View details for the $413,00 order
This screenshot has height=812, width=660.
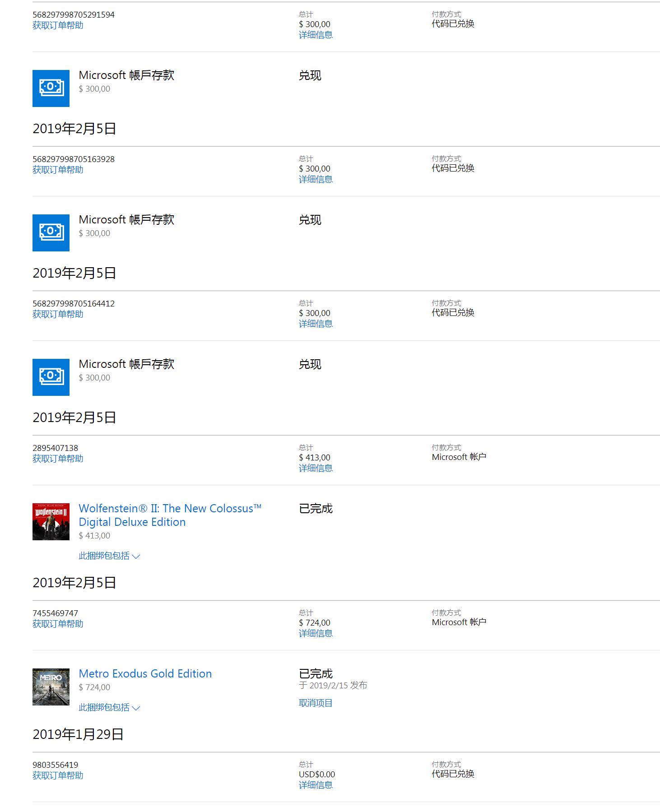[316, 468]
